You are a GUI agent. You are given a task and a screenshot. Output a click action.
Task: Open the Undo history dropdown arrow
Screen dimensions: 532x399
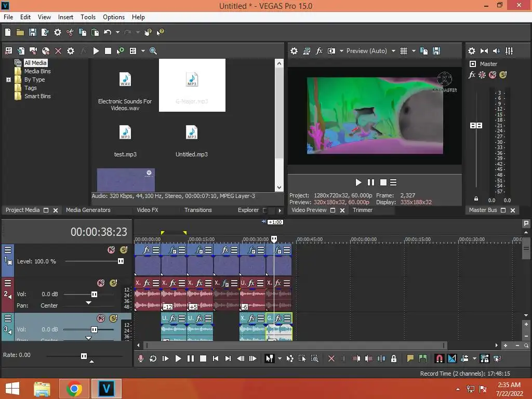pyautogui.click(x=117, y=32)
